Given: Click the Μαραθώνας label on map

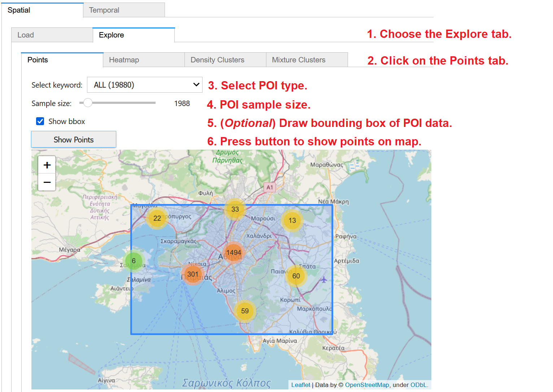Looking at the screenshot, I should tap(326, 165).
